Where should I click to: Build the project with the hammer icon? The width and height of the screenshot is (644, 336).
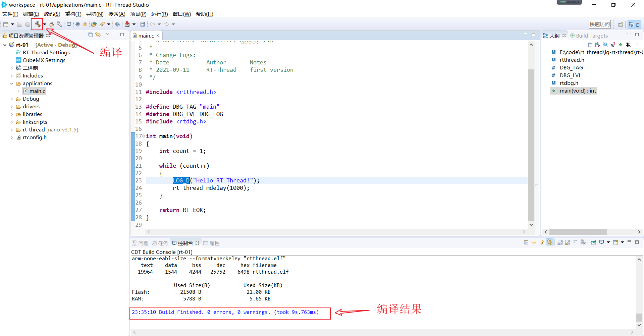(x=37, y=24)
